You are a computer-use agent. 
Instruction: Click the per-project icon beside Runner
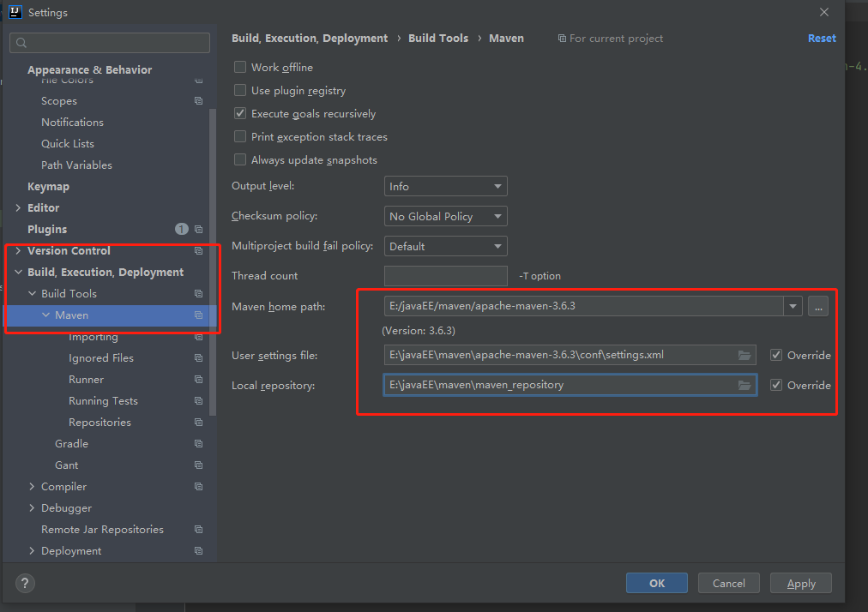point(198,379)
